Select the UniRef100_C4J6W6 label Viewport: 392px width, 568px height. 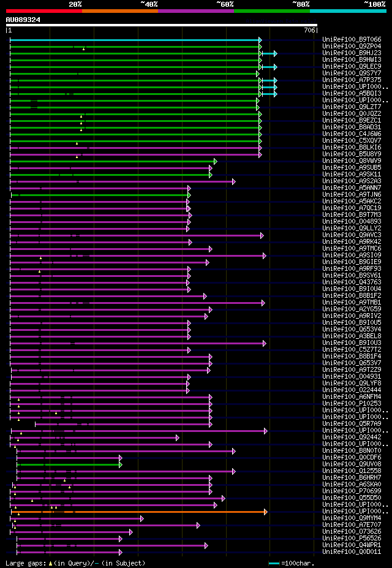tap(352, 134)
